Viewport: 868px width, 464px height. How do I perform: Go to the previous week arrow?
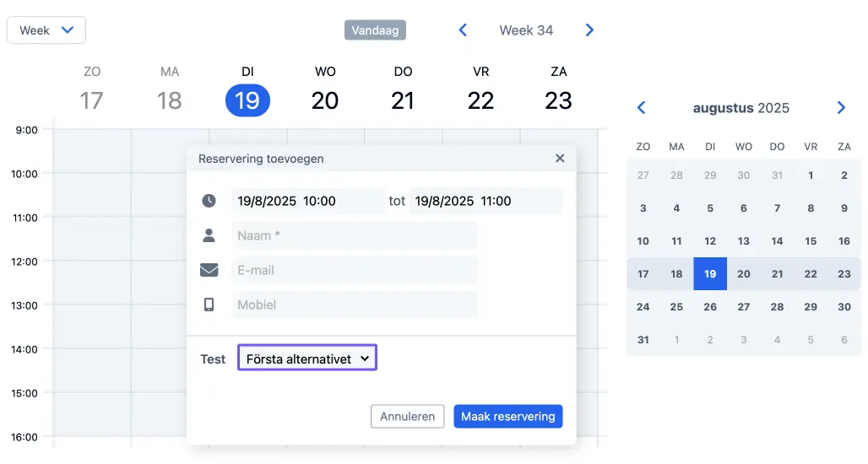pos(463,30)
